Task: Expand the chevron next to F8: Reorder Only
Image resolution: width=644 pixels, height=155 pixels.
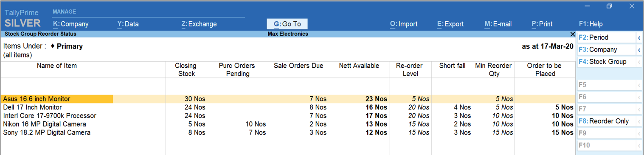Action: click(x=639, y=121)
